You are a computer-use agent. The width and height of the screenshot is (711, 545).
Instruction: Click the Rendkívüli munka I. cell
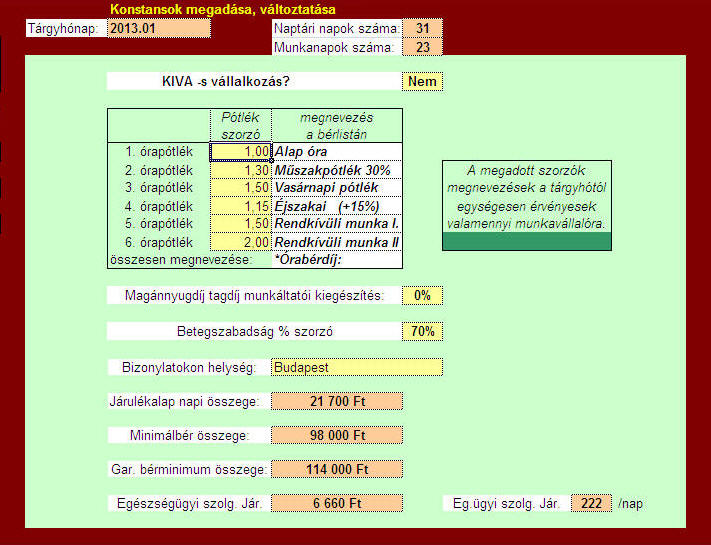[x=337, y=224]
